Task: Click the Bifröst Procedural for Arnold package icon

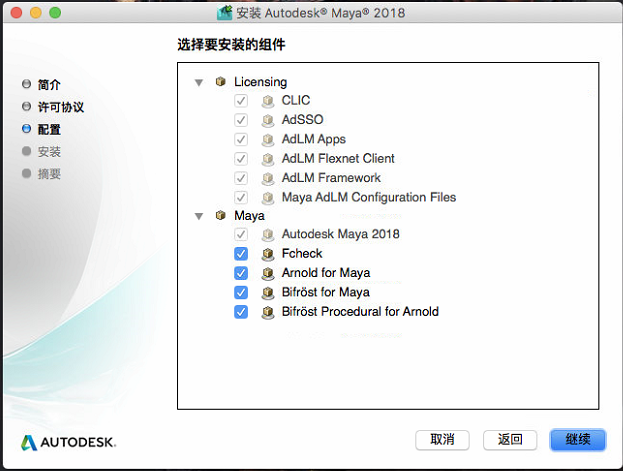Action: [268, 312]
